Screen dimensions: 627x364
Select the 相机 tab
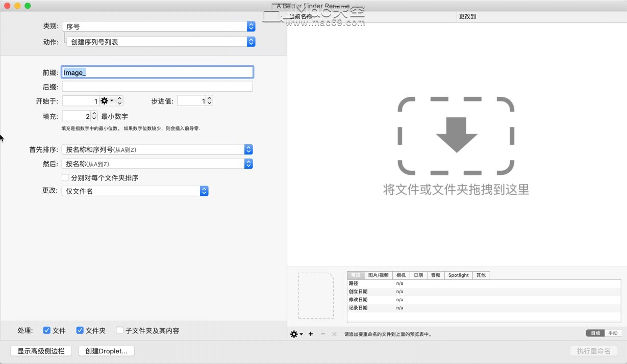(x=401, y=275)
